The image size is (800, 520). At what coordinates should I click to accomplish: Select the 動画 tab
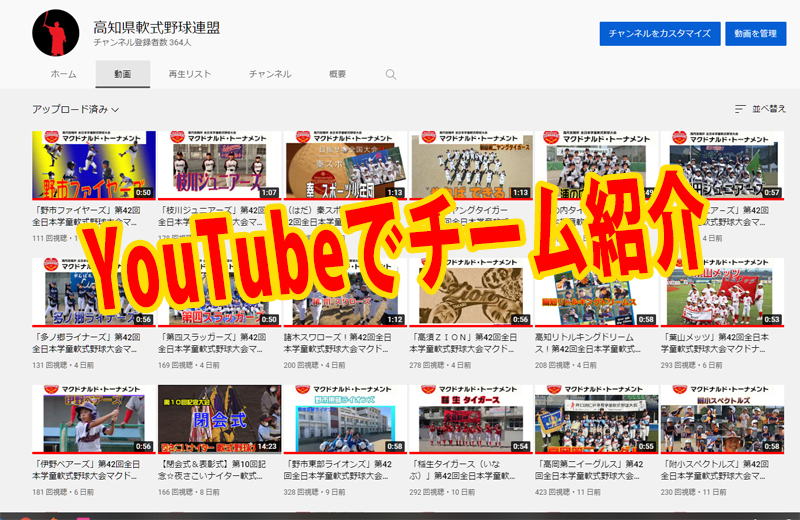click(122, 75)
